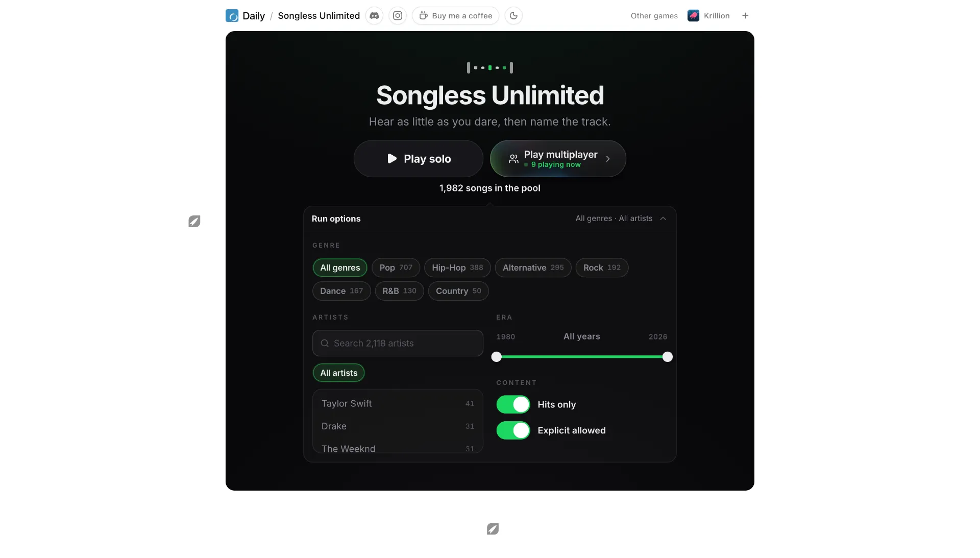Open the Discord link icon
Image resolution: width=980 pixels, height=558 pixels.
click(x=374, y=16)
